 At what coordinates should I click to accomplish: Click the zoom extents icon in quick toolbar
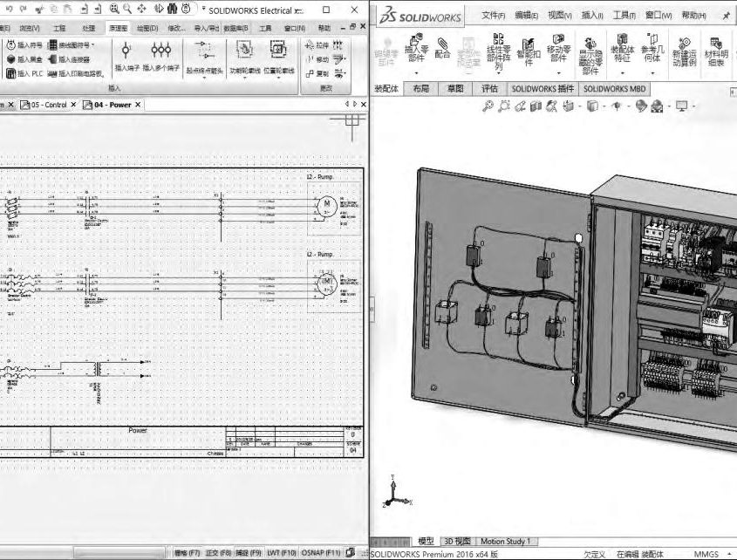114,9
